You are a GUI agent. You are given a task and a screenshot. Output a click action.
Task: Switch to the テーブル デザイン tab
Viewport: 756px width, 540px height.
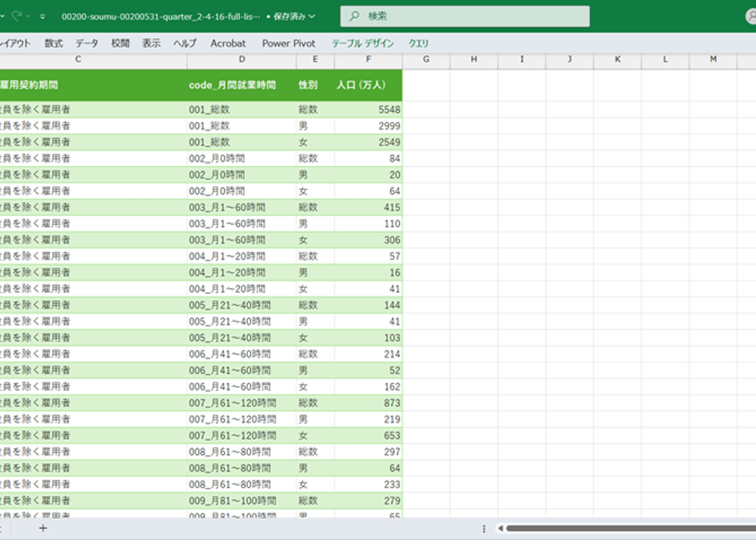click(x=362, y=43)
